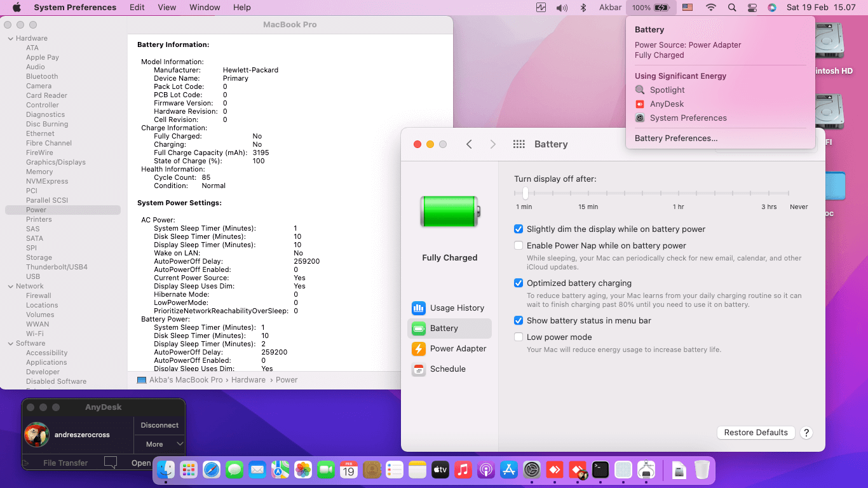The image size is (868, 488).
Task: Open Messages app in the dock
Action: [234, 470]
